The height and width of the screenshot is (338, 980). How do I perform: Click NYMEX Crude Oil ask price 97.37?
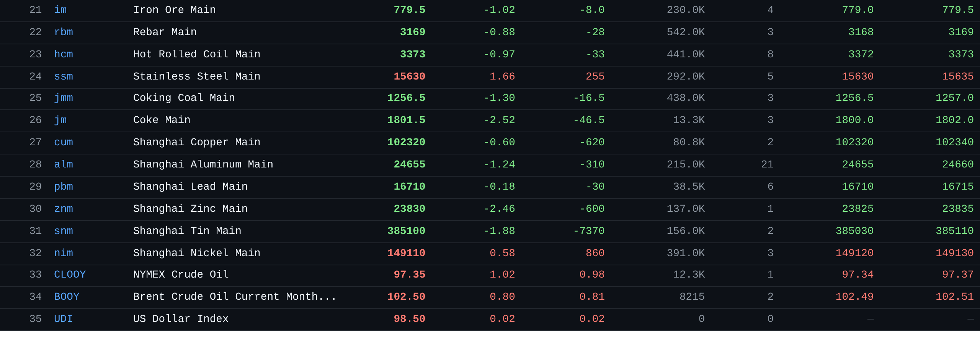957,275
